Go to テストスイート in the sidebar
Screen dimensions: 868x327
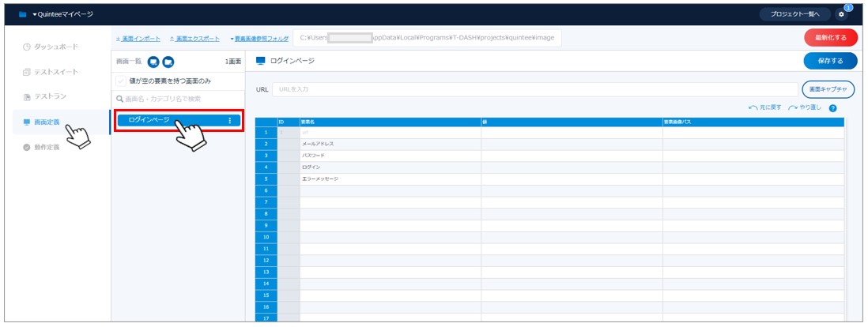[55, 72]
